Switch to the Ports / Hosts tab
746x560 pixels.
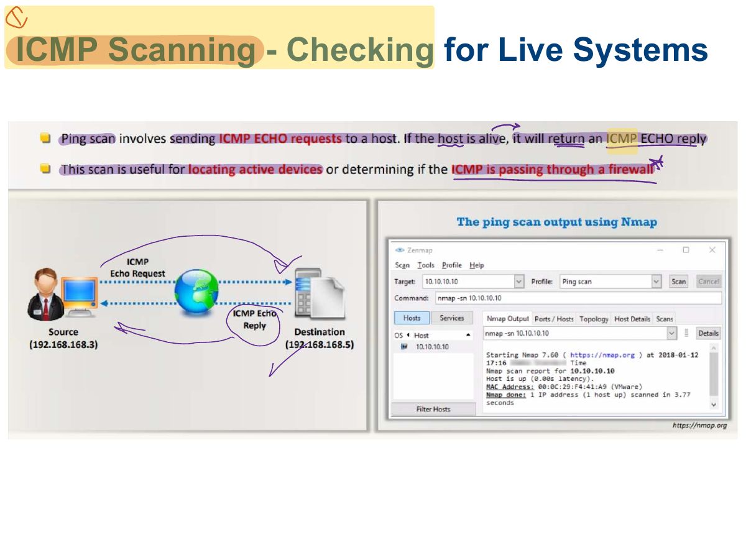pos(554,319)
